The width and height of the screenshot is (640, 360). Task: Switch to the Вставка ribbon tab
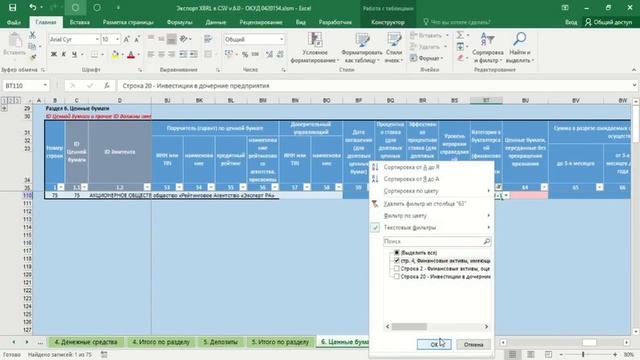[80, 22]
